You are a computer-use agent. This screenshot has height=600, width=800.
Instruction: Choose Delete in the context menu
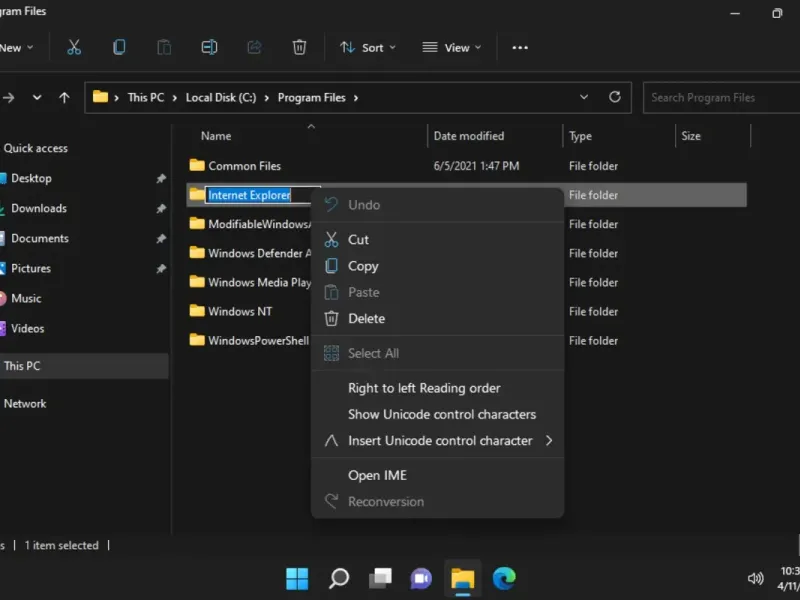tap(437, 318)
